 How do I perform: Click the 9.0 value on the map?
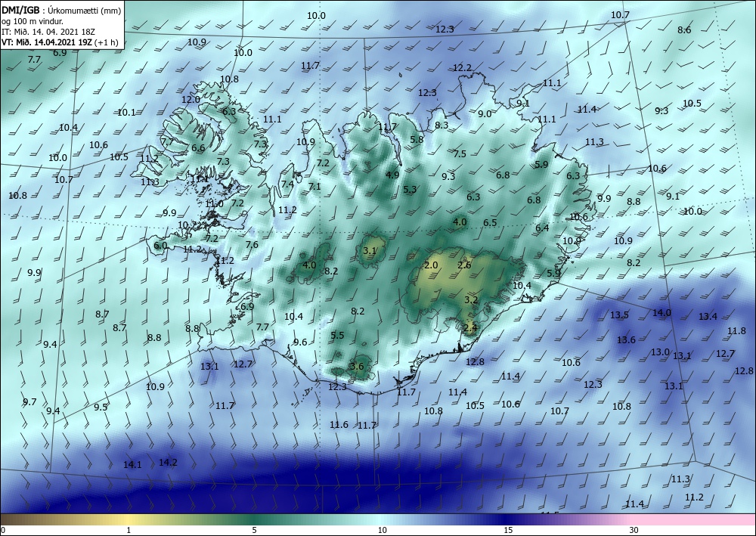(x=485, y=113)
